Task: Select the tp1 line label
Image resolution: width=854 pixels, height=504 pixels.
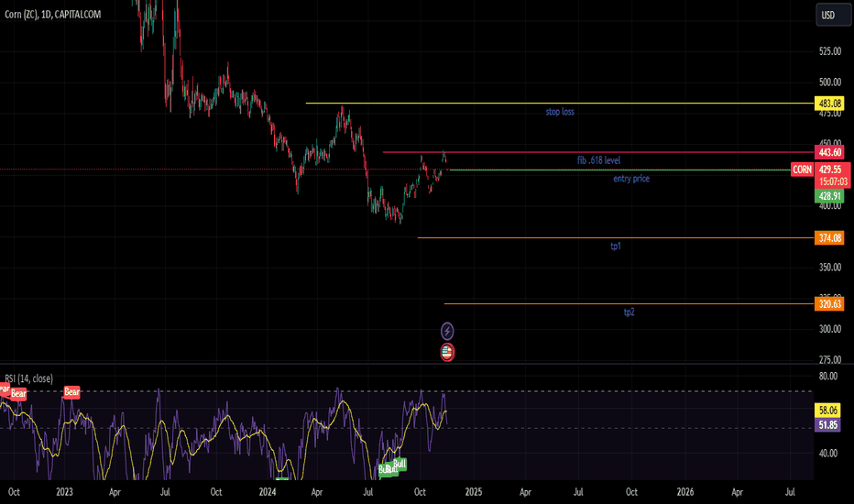Action: tap(616, 247)
